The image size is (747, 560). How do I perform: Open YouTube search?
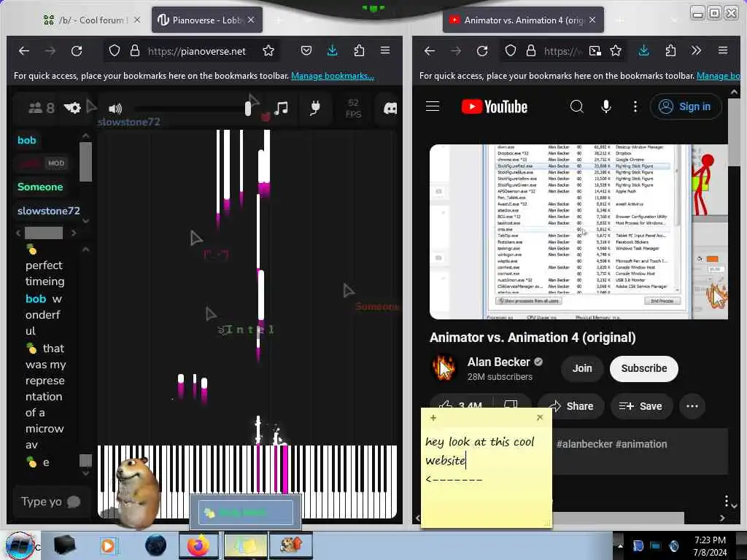[x=576, y=106]
